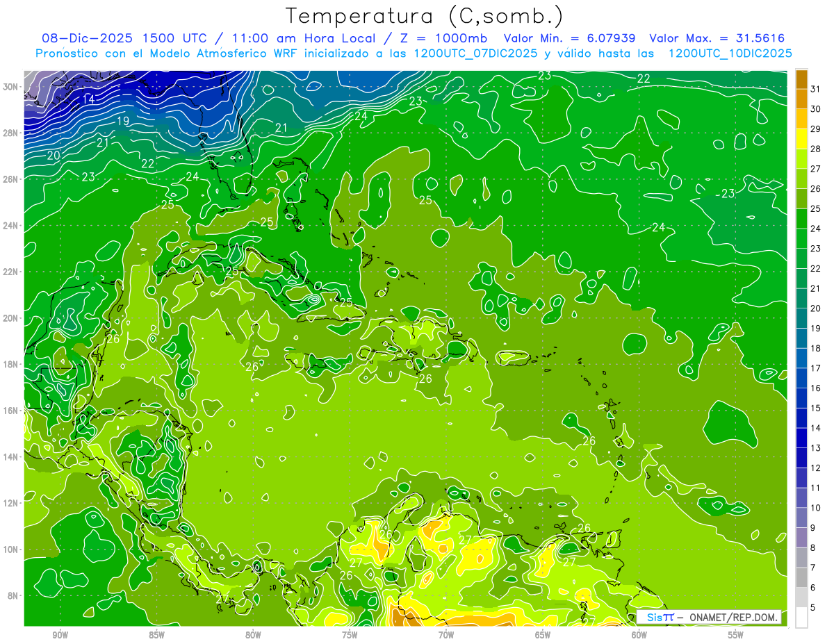Click the '24N' latitude axis label
The width and height of the screenshot is (834, 644).
11,226
